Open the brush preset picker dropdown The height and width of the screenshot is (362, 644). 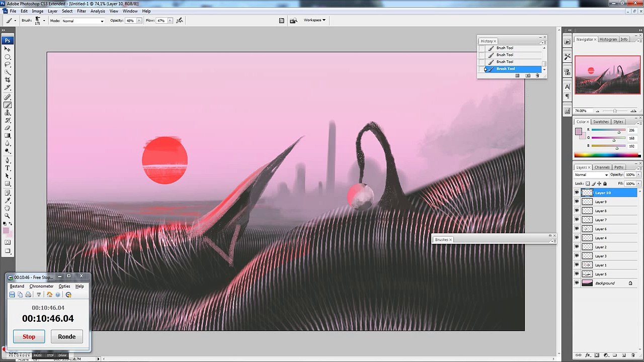[x=44, y=21]
